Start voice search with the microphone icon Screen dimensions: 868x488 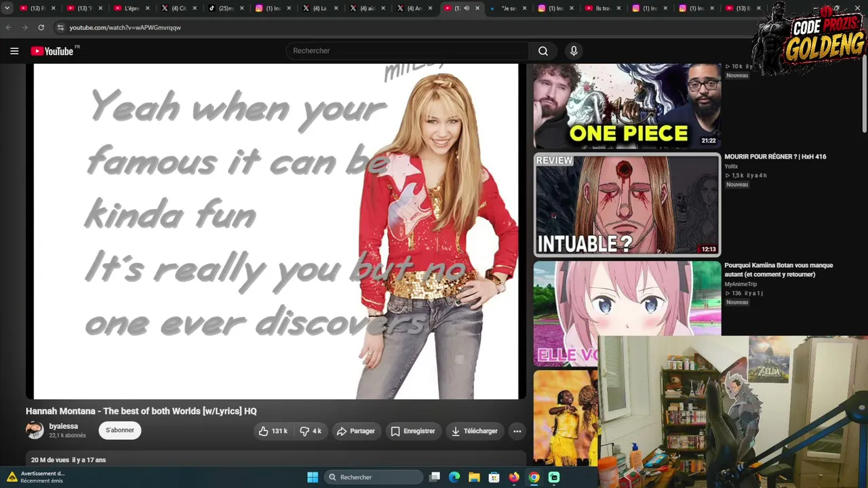pos(574,51)
